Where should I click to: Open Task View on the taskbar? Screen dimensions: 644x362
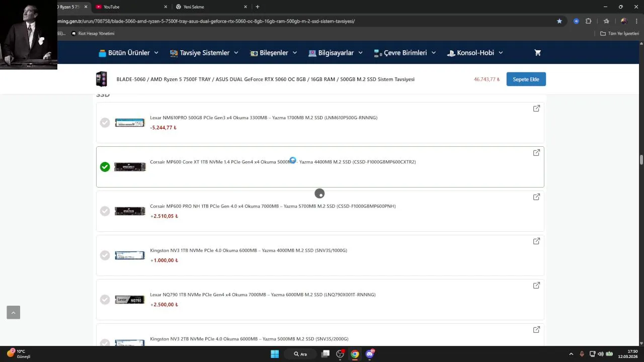point(326,354)
